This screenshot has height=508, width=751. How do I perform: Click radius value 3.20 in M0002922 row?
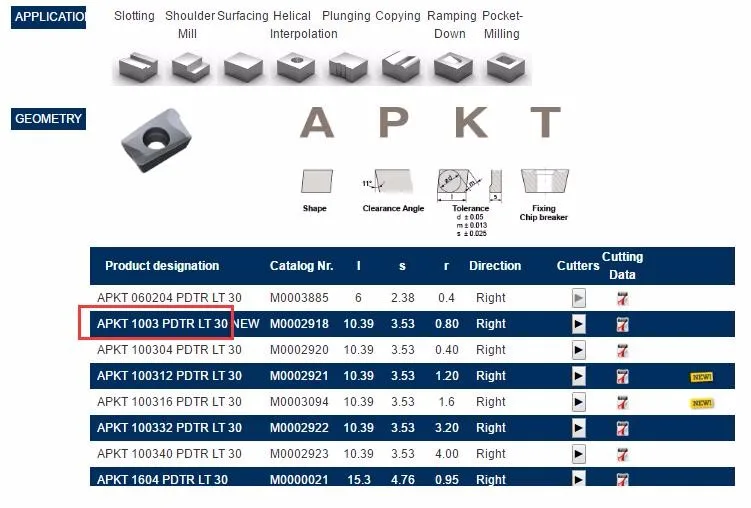[447, 428]
